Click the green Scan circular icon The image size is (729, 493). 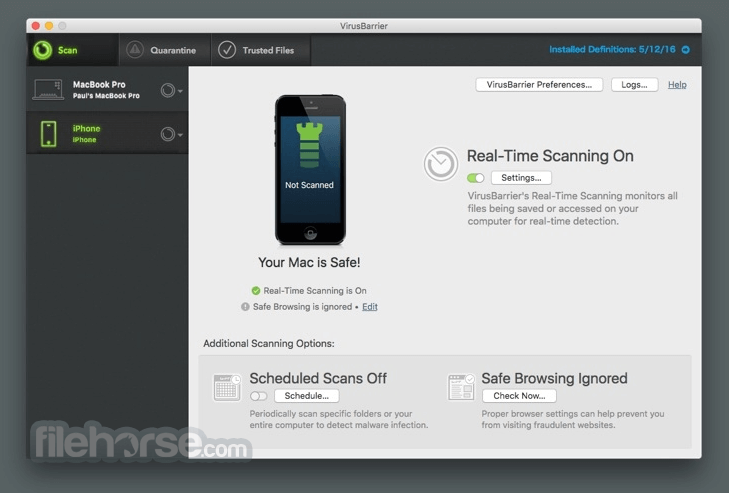pos(43,50)
